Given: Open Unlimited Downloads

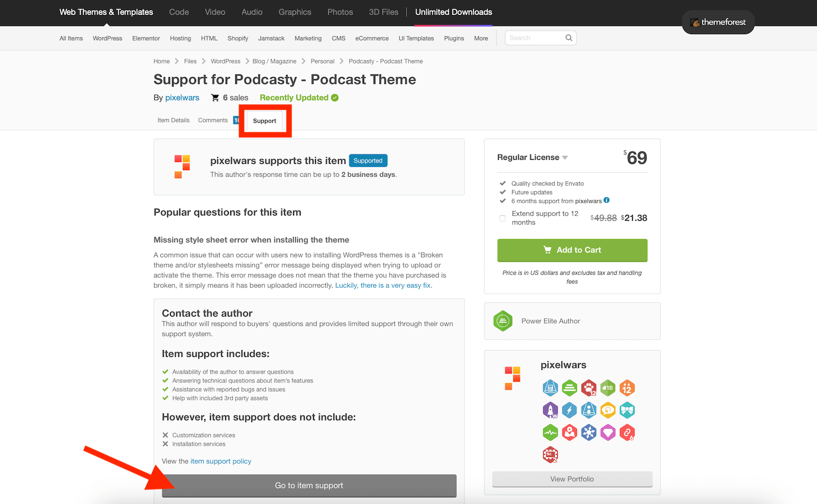Looking at the screenshot, I should click(x=453, y=12).
